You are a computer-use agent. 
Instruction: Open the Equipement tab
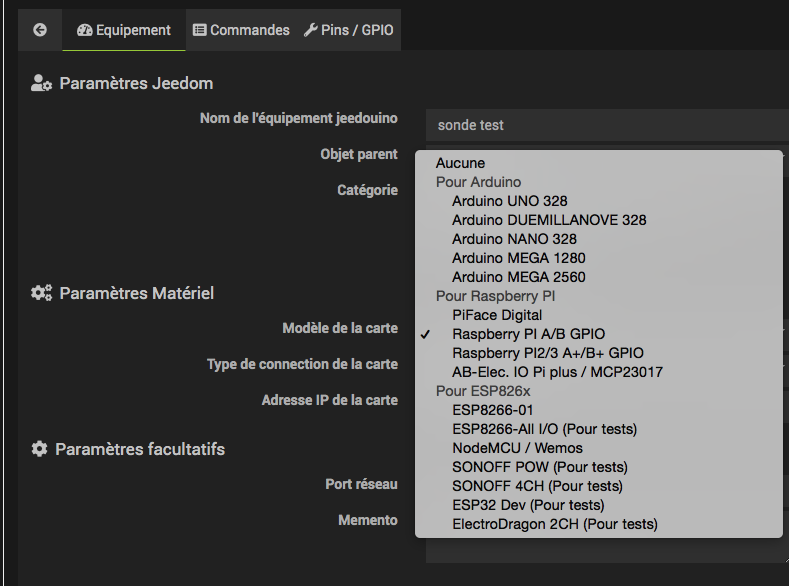pos(124,30)
